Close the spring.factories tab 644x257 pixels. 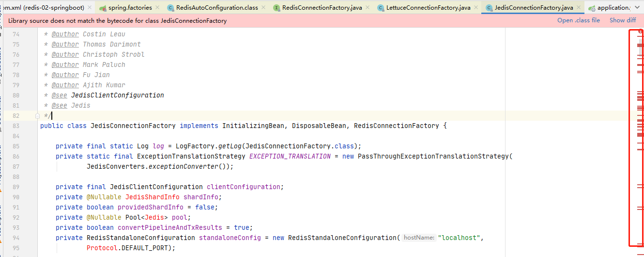click(x=157, y=8)
